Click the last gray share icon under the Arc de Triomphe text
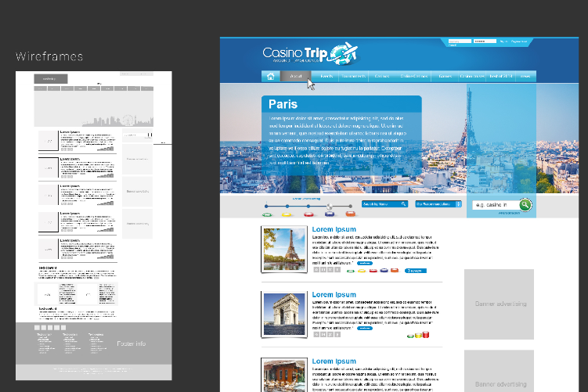 (337, 334)
